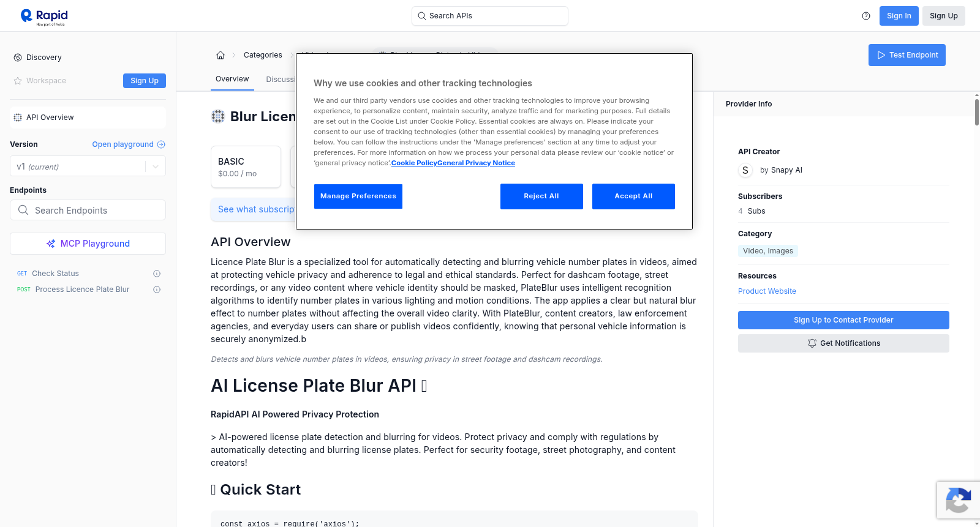Viewport: 980px width, 527px height.
Task: Click the reCAPTCHA badge
Action: coord(958,500)
